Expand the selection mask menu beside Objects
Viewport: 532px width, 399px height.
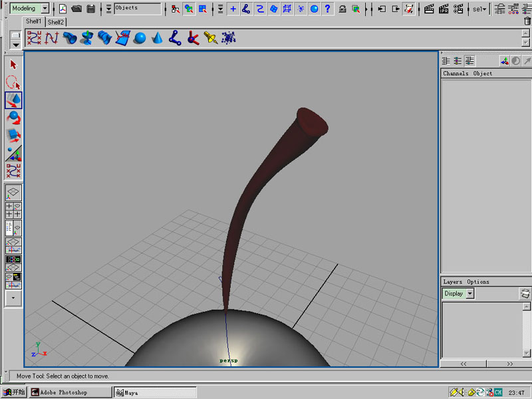point(108,9)
